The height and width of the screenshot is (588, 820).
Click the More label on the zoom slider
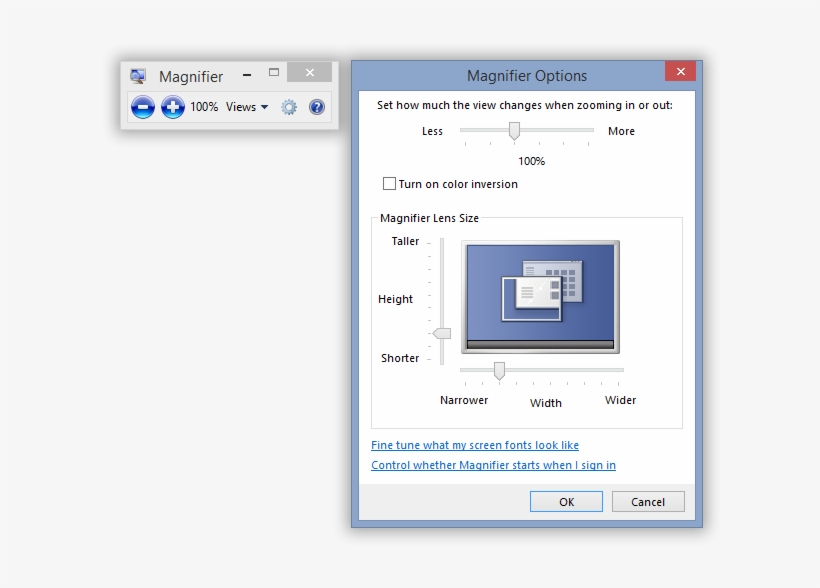620,131
